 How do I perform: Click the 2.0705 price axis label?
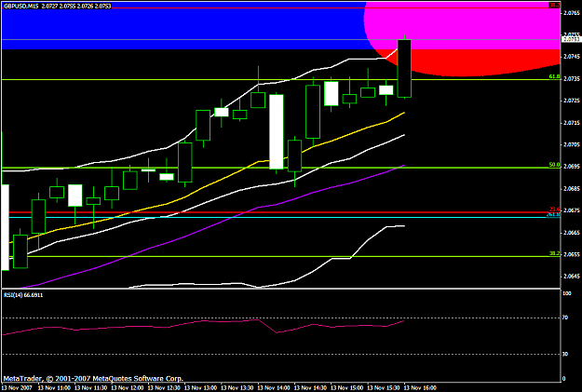(x=572, y=144)
